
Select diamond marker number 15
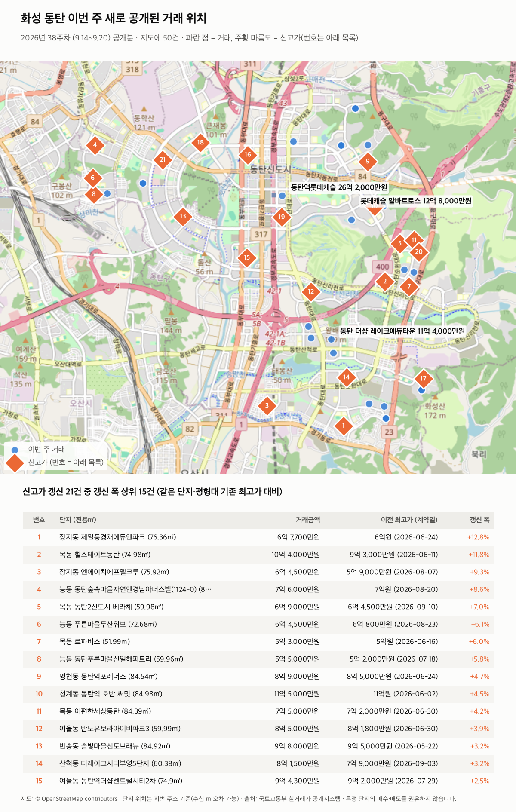click(x=247, y=258)
